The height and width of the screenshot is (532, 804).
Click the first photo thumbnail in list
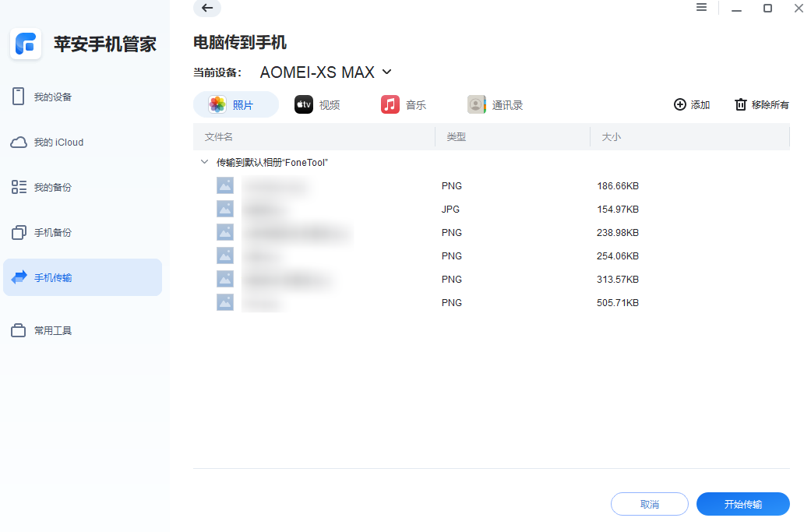tap(225, 185)
